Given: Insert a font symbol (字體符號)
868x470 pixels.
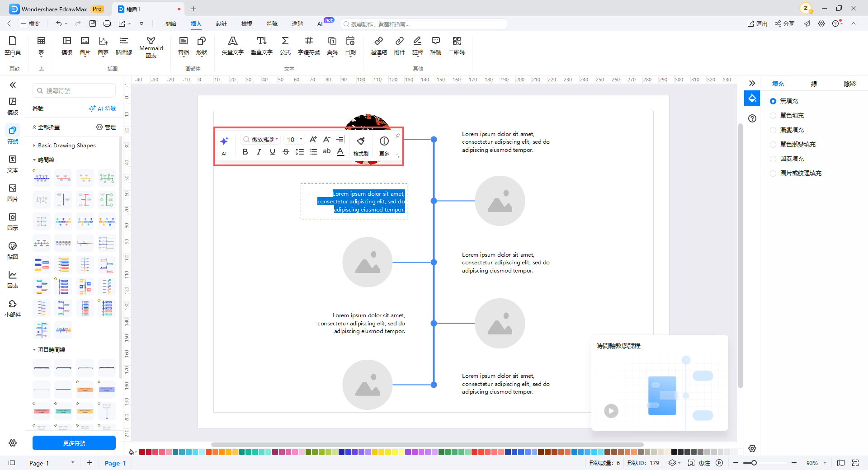Looking at the screenshot, I should [x=309, y=46].
